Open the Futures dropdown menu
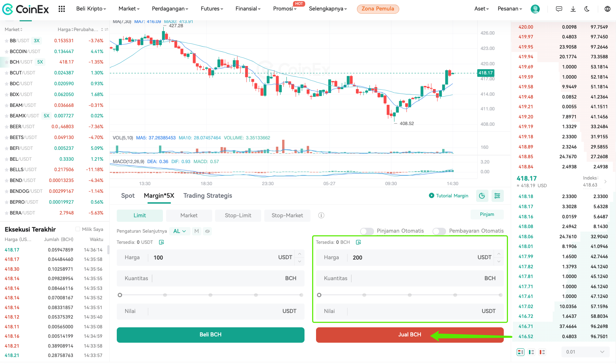The image size is (616, 364). click(212, 9)
